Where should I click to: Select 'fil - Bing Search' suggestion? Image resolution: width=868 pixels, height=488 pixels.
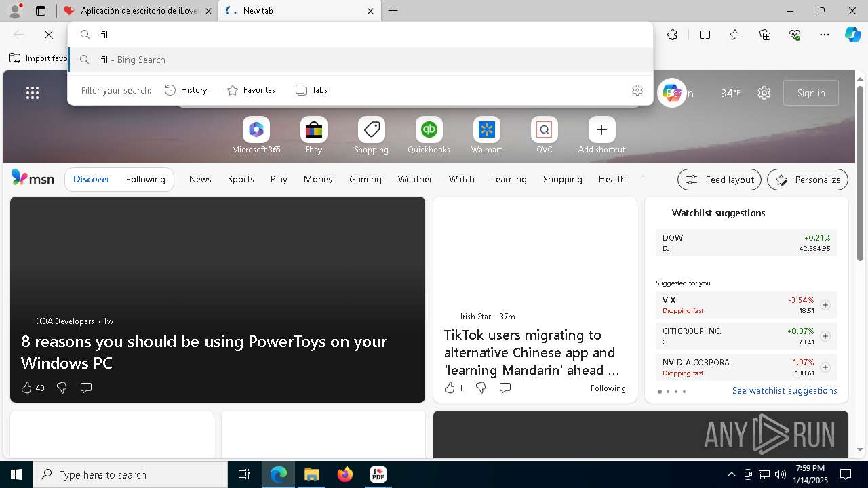(x=360, y=60)
